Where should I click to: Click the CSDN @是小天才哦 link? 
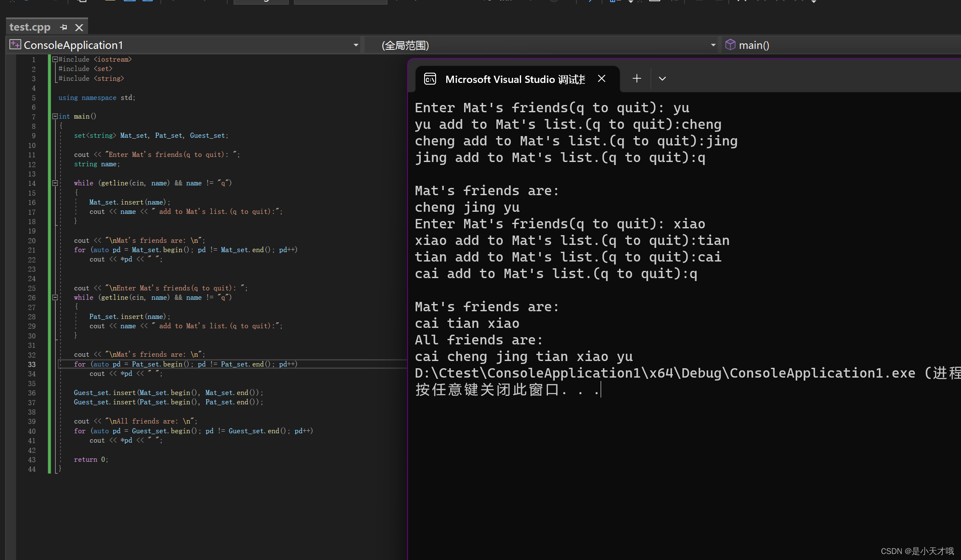(x=917, y=551)
